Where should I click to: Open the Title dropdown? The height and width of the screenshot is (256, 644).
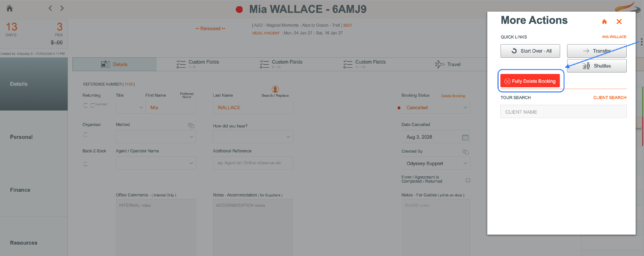(x=131, y=107)
